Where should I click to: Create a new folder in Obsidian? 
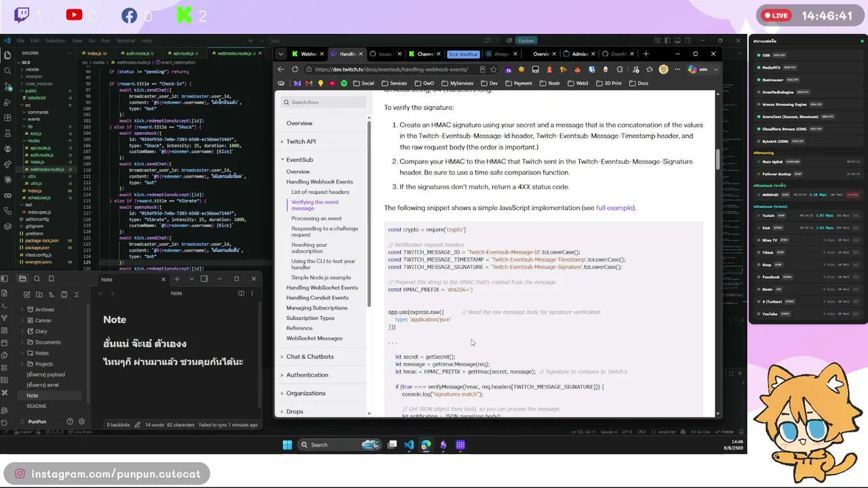(x=39, y=294)
